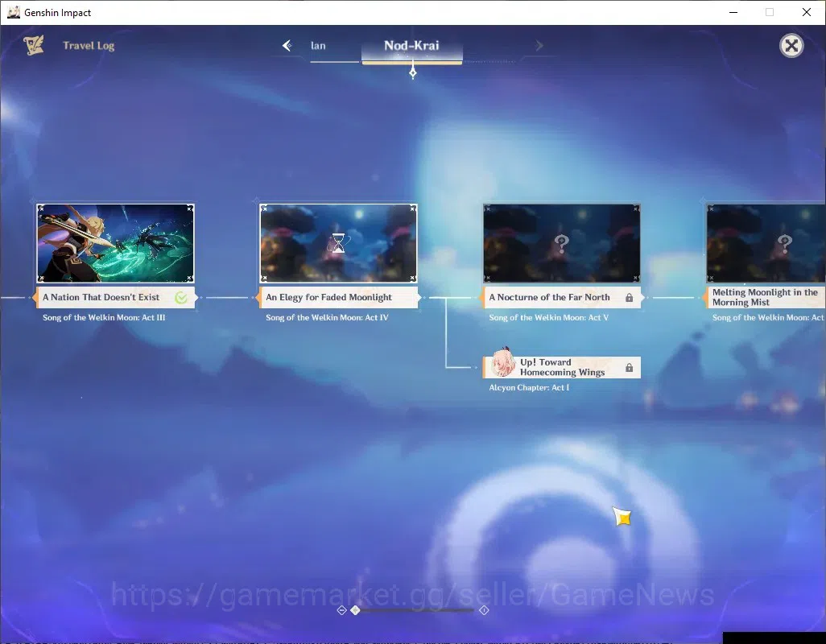Click question mark on Melting Moonlight thumbnail
826x644 pixels.
pos(784,243)
